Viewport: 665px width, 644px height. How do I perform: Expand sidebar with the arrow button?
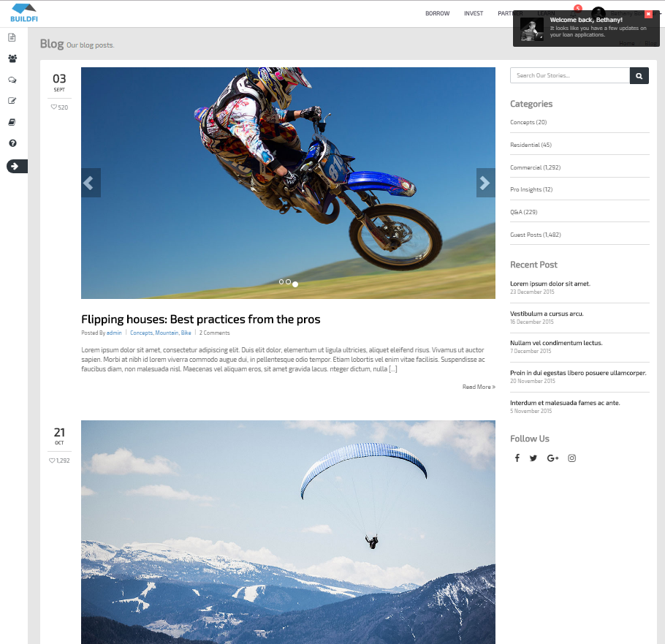(17, 167)
